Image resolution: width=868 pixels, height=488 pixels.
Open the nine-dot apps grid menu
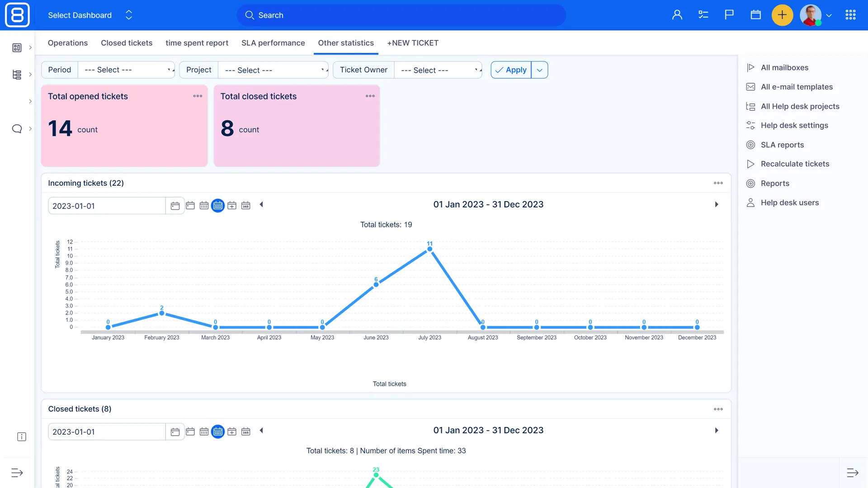coord(850,15)
